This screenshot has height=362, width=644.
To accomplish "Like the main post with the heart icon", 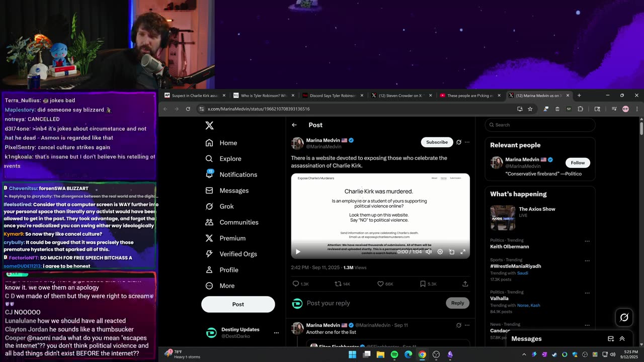I will coord(381,284).
